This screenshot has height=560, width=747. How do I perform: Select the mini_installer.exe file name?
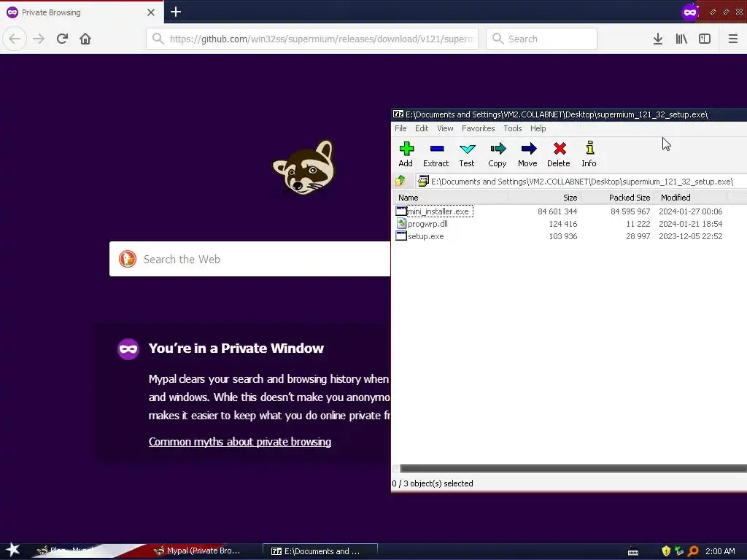tap(438, 211)
